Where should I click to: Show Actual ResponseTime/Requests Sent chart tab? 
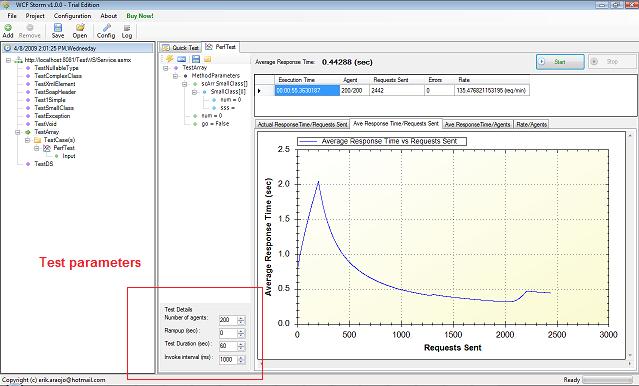302,124
